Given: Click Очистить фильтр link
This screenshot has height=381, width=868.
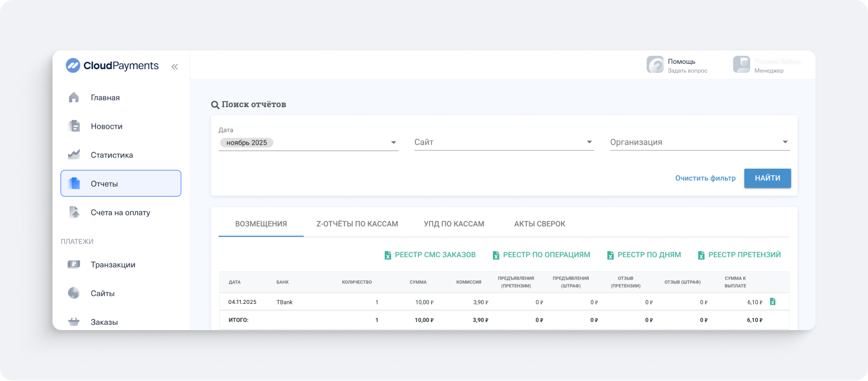Looking at the screenshot, I should point(705,178).
